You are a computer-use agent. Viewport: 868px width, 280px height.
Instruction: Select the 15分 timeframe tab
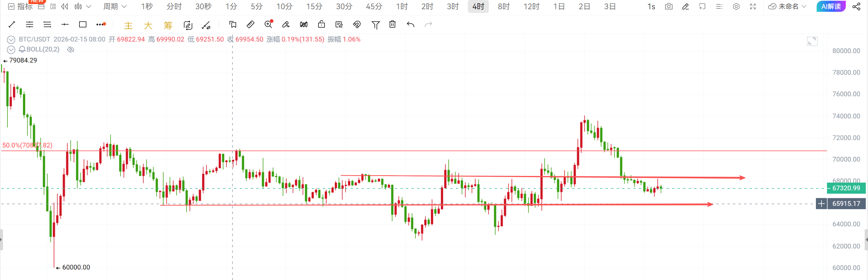point(314,6)
